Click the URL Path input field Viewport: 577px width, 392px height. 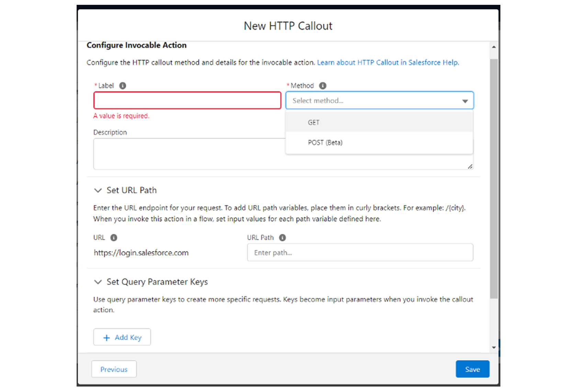pyautogui.click(x=360, y=253)
